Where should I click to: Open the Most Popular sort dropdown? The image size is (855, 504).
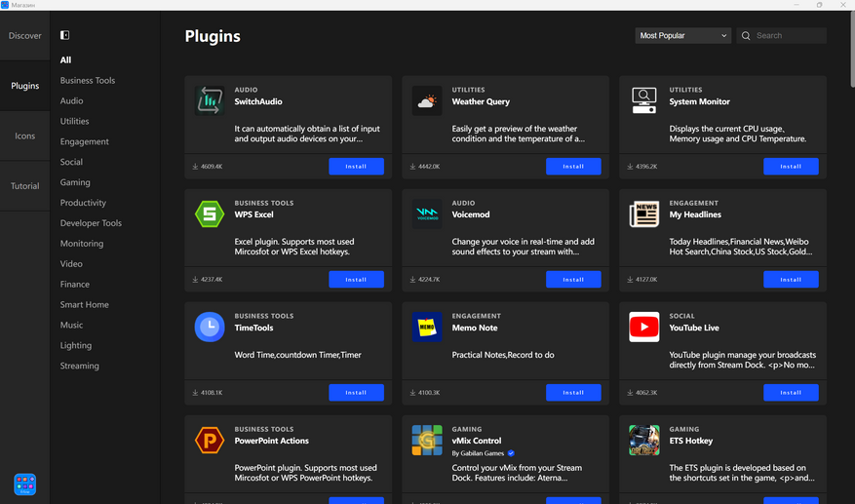pyautogui.click(x=682, y=36)
